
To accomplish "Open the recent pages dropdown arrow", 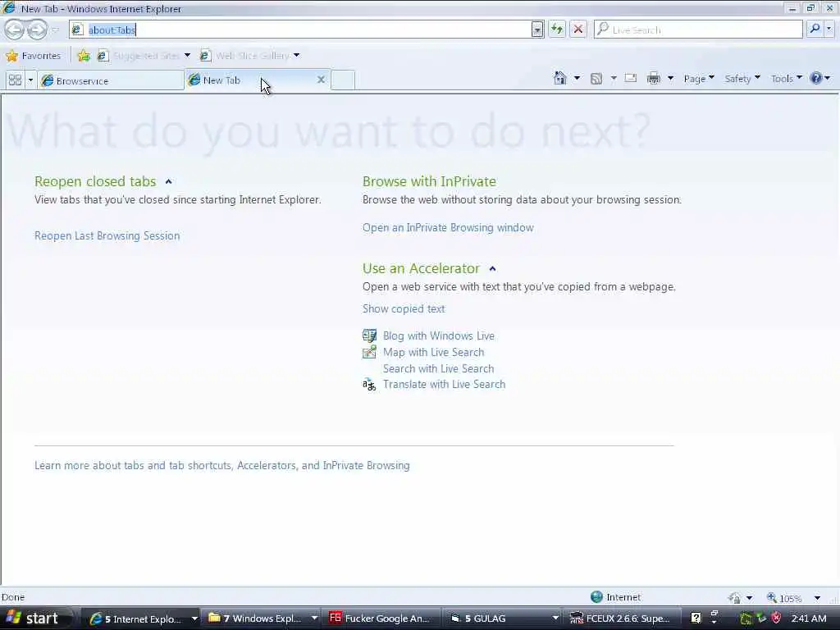I will 55,30.
